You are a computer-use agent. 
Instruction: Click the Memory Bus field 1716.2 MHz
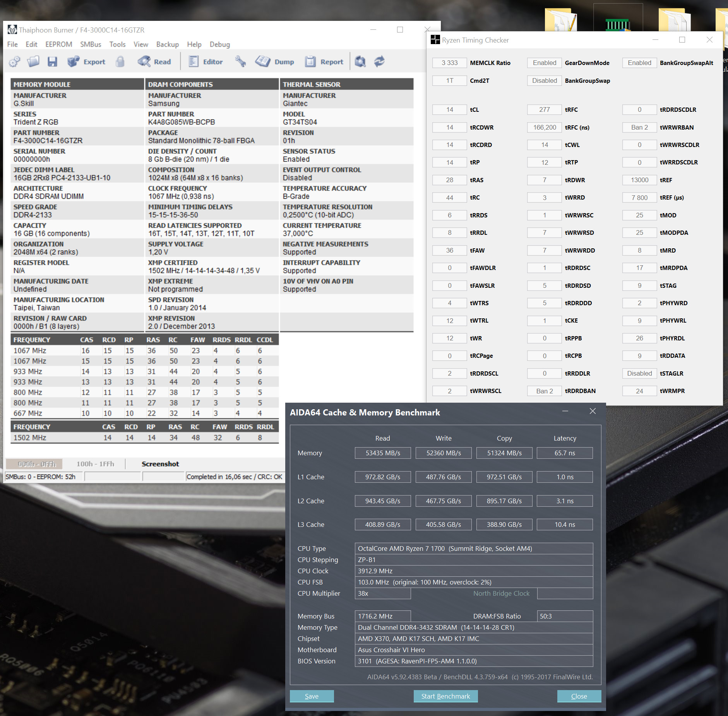click(x=383, y=616)
